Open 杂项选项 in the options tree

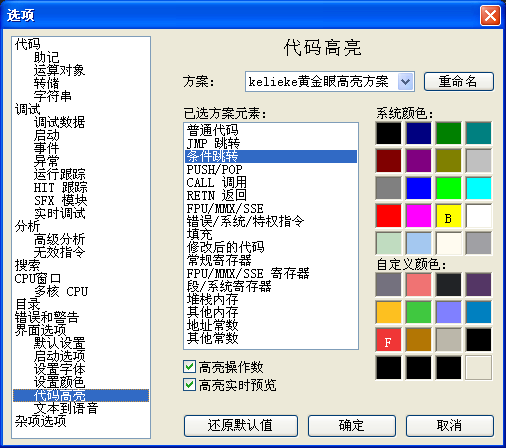click(40, 421)
